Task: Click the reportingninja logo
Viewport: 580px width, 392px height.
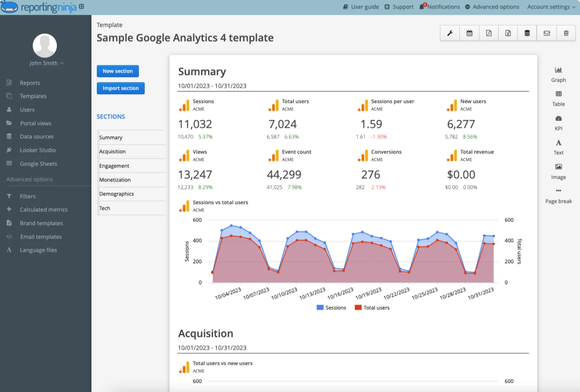Action: (38, 7)
